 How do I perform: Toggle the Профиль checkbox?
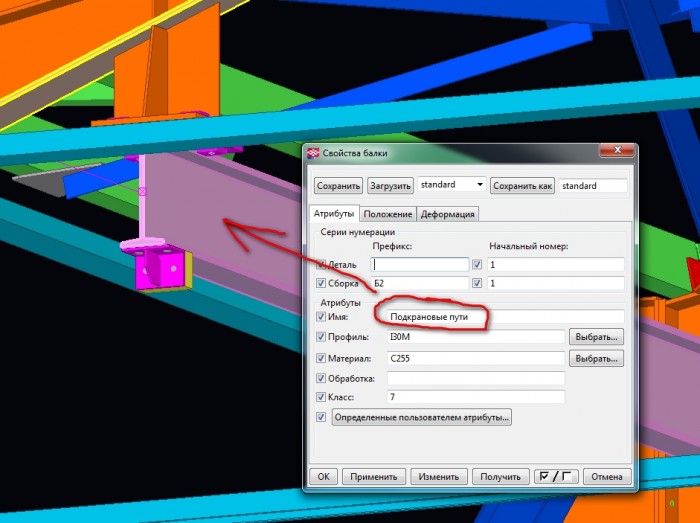click(321, 336)
